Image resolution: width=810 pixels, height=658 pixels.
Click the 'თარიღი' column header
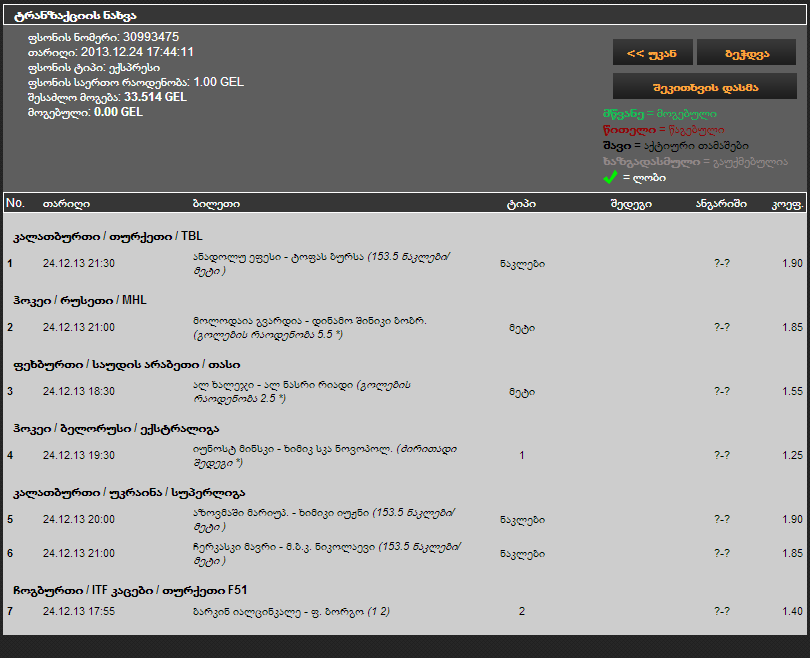(x=66, y=204)
